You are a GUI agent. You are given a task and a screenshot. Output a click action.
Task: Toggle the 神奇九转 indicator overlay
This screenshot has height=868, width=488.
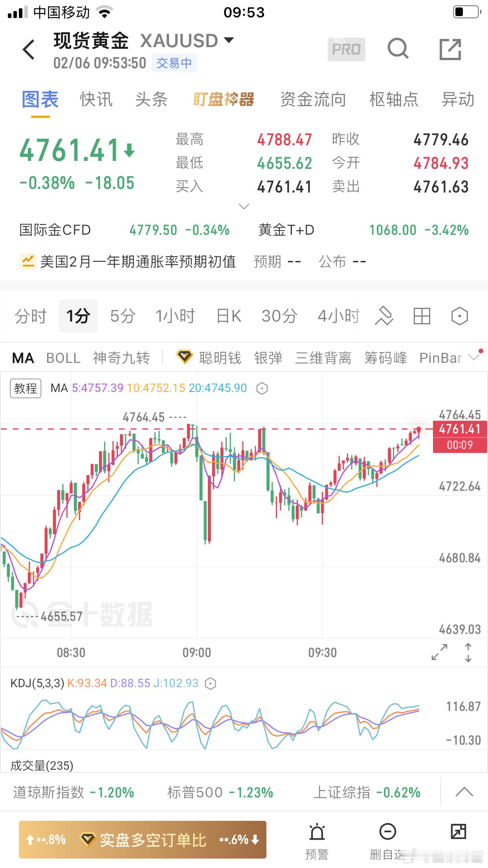coord(120,358)
